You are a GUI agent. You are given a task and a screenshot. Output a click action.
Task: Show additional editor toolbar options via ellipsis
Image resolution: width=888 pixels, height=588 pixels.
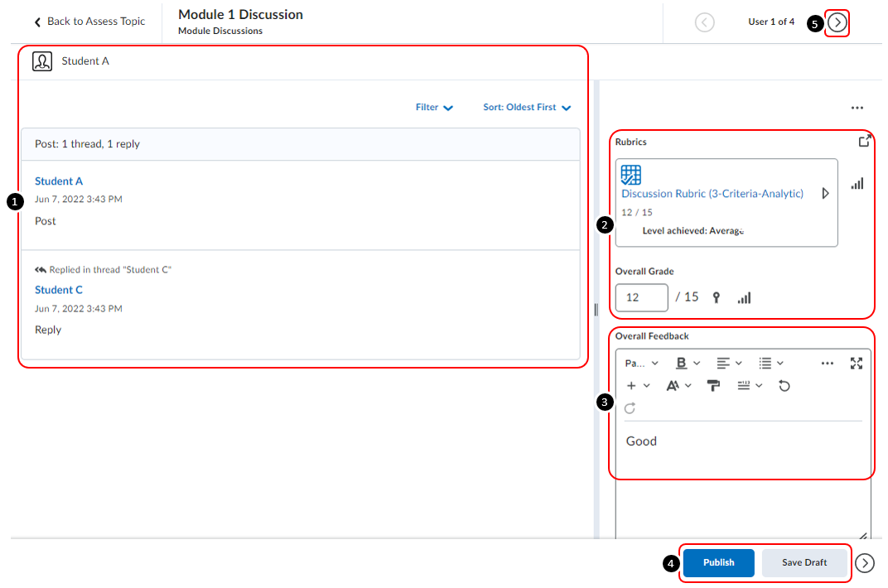(828, 363)
